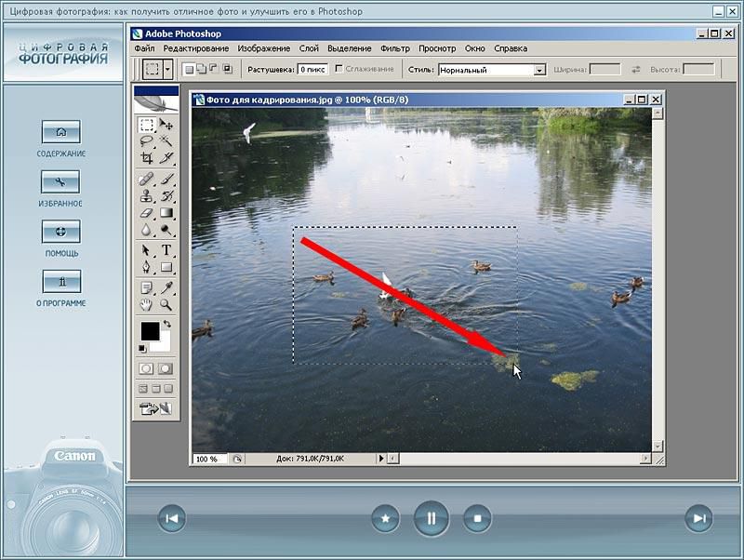Select the Eraser tool
This screenshot has height=560, width=744.
click(x=147, y=213)
